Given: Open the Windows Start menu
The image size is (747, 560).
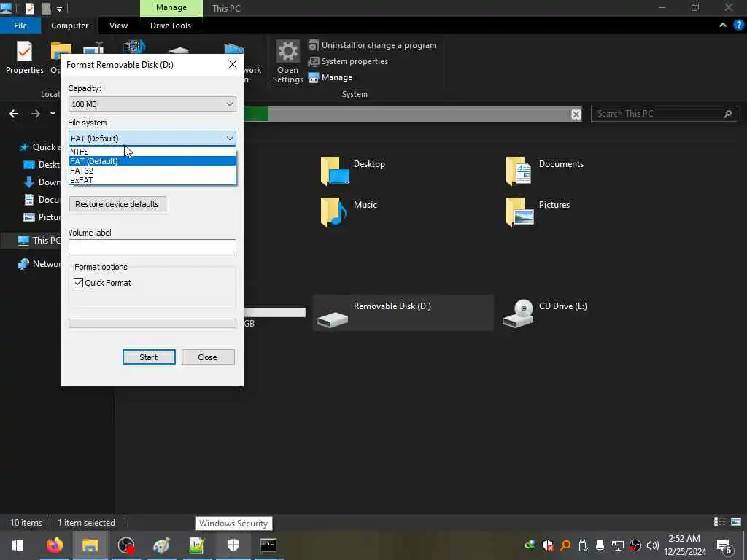Looking at the screenshot, I should (x=18, y=545).
